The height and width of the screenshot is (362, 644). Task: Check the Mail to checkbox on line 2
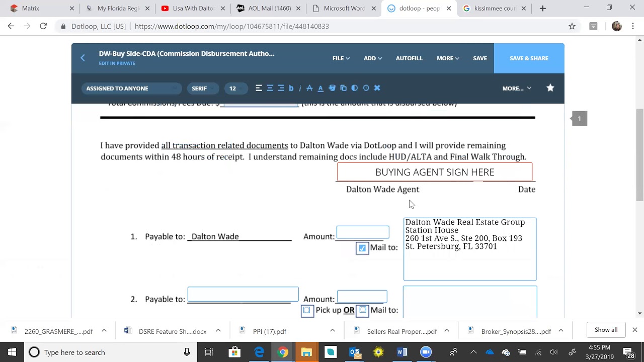click(x=363, y=310)
